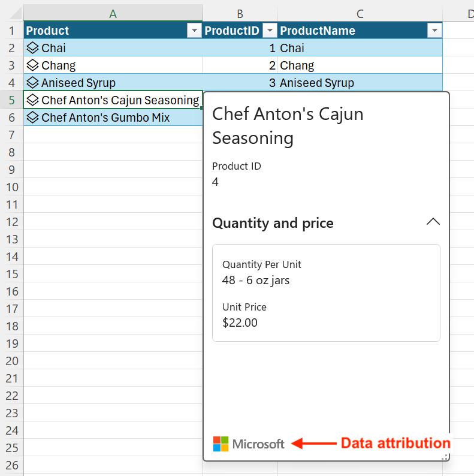This screenshot has width=474, height=476.
Task: Click the Microsoft logo in card footer
Action: (x=221, y=444)
